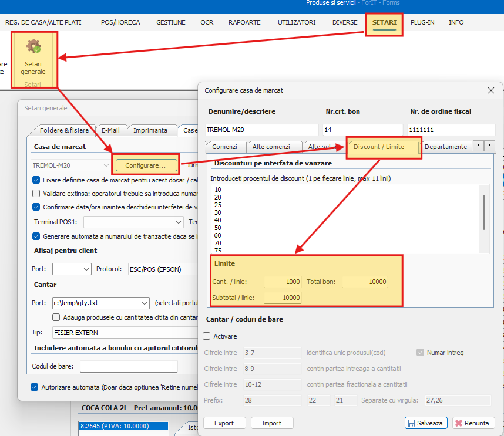
Task: Toggle Confirmare data/ora checkbox
Action: (x=36, y=207)
